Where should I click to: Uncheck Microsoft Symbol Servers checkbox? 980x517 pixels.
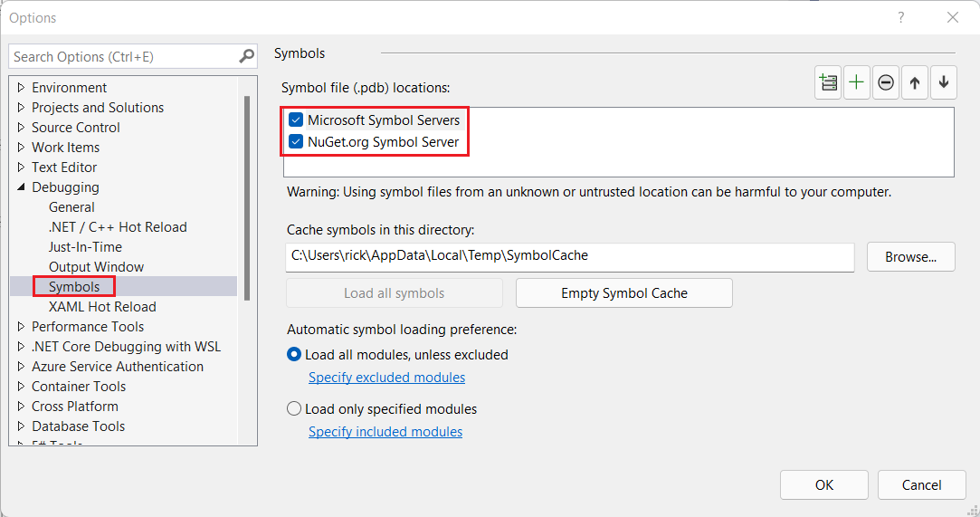[x=296, y=120]
